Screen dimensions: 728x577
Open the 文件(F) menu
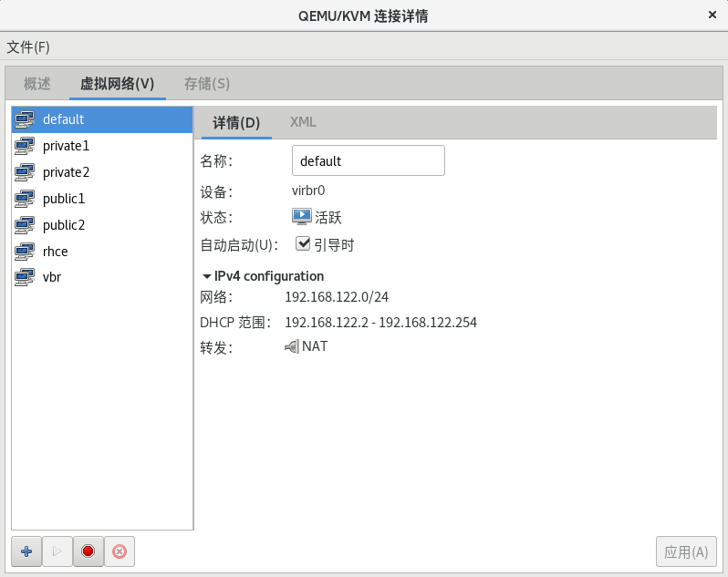click(x=28, y=46)
